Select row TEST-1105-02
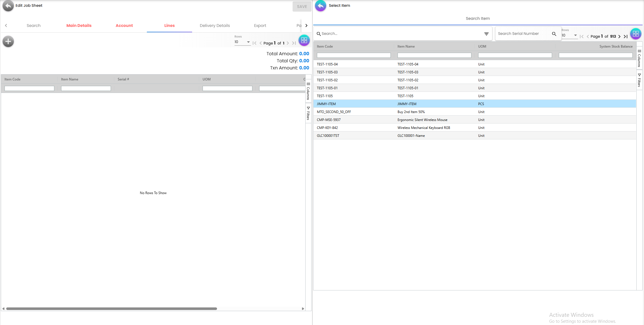 tap(475, 80)
